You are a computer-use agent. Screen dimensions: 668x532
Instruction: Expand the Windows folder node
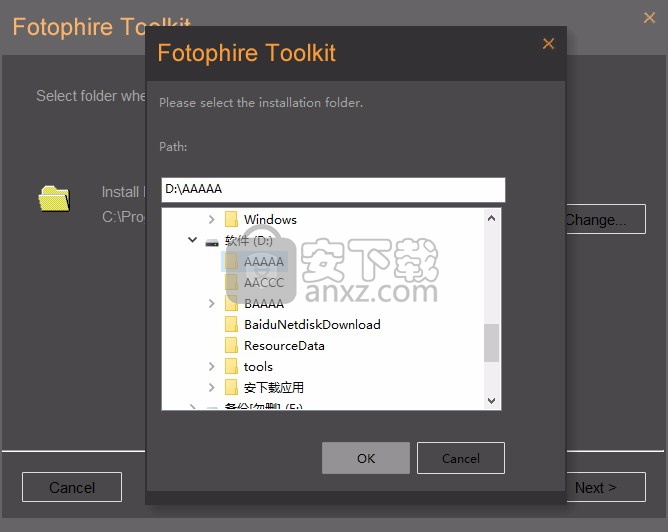coord(211,219)
